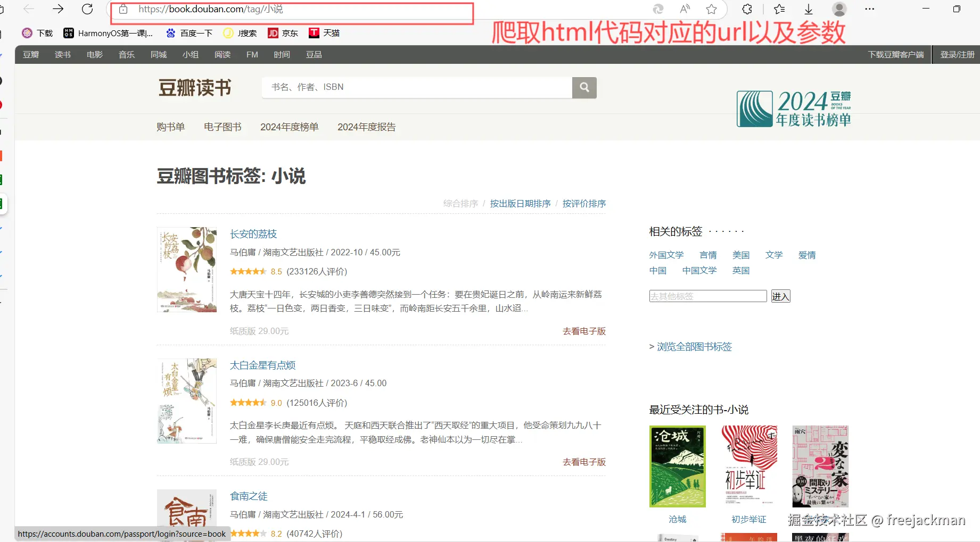Select 音乐 in the top navigation bar
The image size is (980, 542).
tap(127, 55)
